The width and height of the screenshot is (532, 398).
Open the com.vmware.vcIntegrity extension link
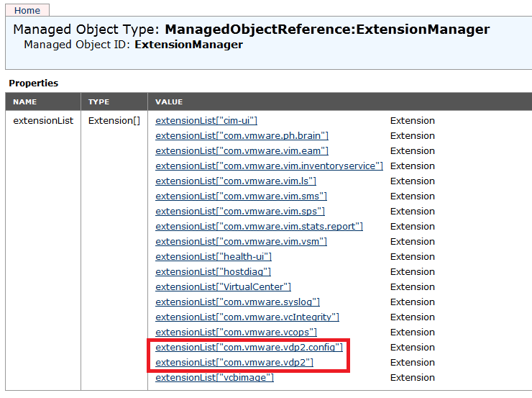coord(247,317)
